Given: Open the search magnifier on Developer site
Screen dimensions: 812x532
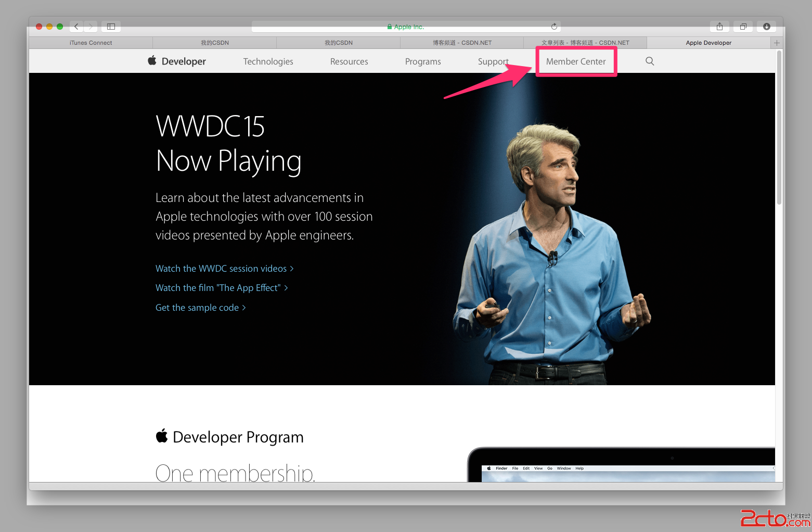Looking at the screenshot, I should coord(650,61).
